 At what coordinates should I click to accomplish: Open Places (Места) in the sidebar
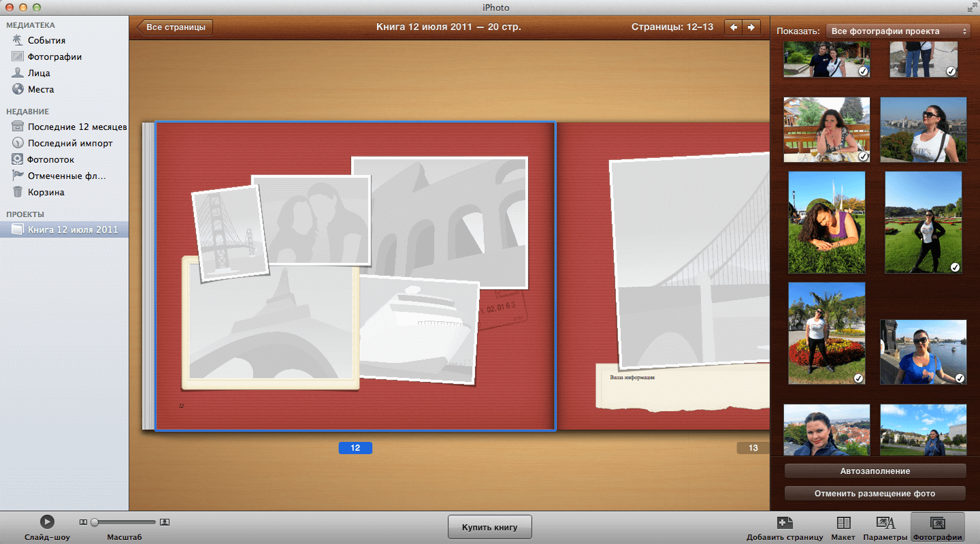tap(41, 89)
